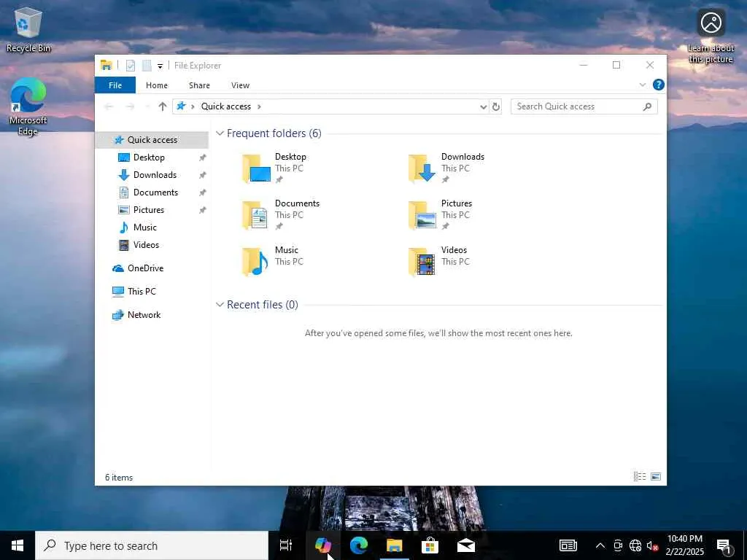747x560 pixels.
Task: Expand the ribbon with the chevron
Action: pyautogui.click(x=642, y=85)
